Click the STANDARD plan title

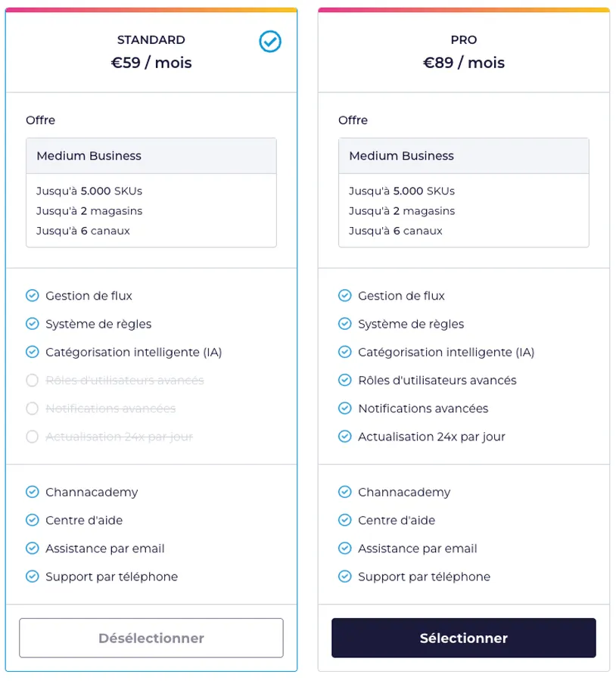(x=151, y=40)
